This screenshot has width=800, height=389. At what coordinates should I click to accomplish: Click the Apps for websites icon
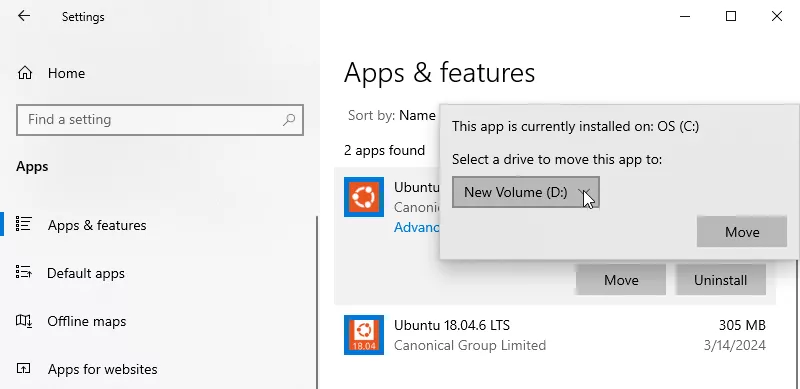point(24,369)
